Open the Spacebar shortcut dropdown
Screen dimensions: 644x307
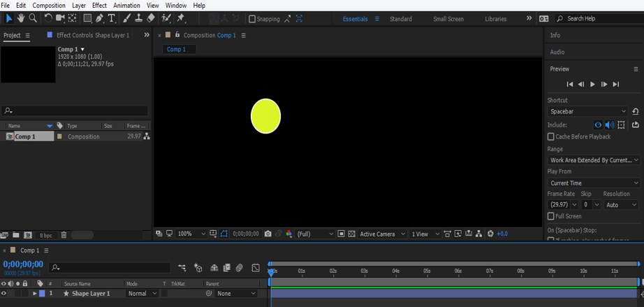coord(587,111)
